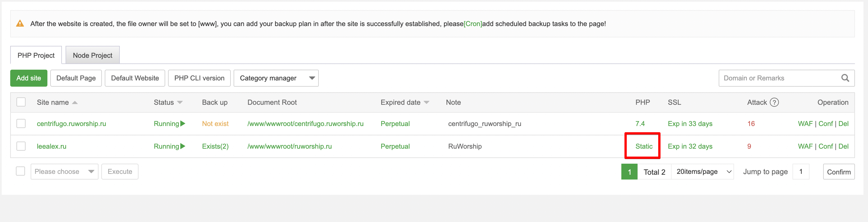Click the Attack help question mark icon
868x222 pixels.
click(x=774, y=102)
